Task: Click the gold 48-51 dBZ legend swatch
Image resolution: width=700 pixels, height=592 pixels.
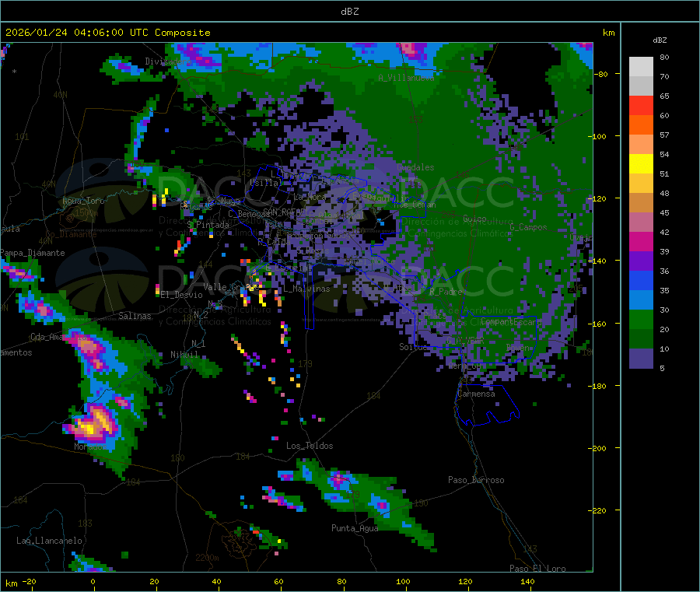Action: pos(641,183)
